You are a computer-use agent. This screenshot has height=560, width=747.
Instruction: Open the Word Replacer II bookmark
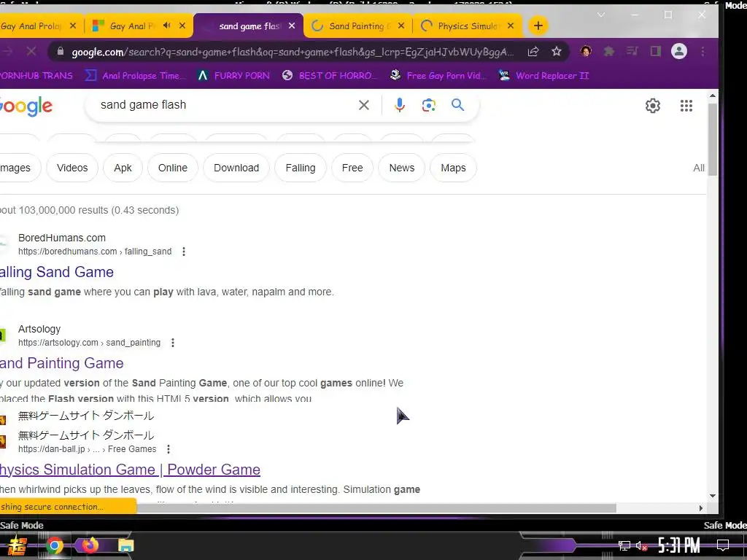tap(543, 75)
